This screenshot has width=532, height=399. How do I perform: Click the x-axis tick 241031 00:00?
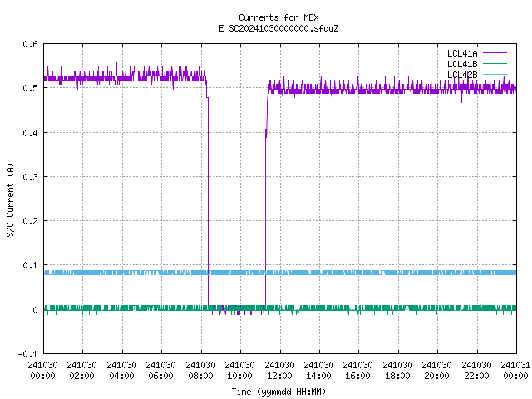pyautogui.click(x=515, y=370)
